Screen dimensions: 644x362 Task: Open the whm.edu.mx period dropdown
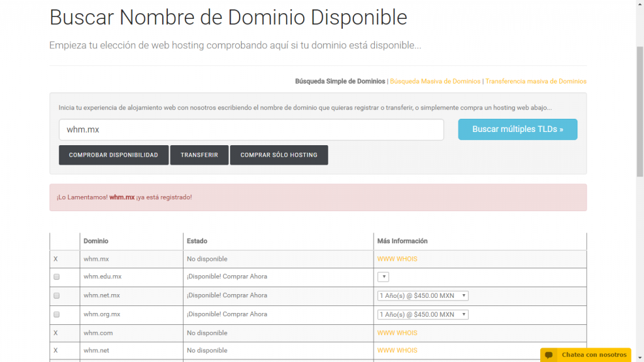tap(383, 277)
